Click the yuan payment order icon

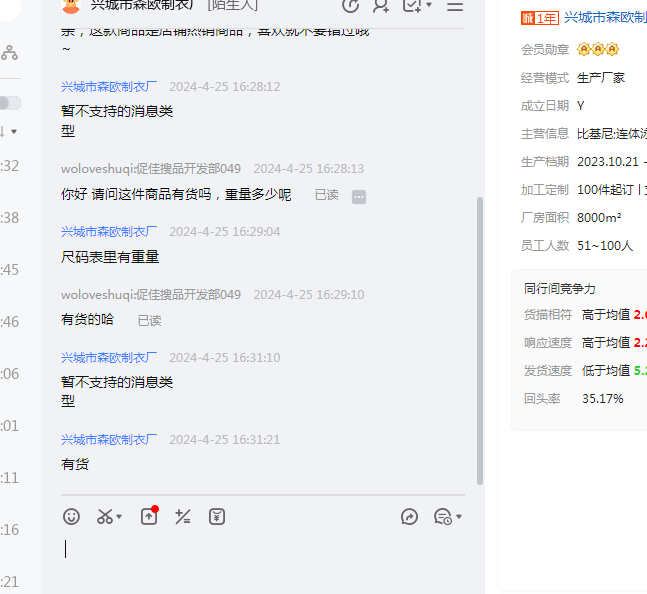point(217,516)
